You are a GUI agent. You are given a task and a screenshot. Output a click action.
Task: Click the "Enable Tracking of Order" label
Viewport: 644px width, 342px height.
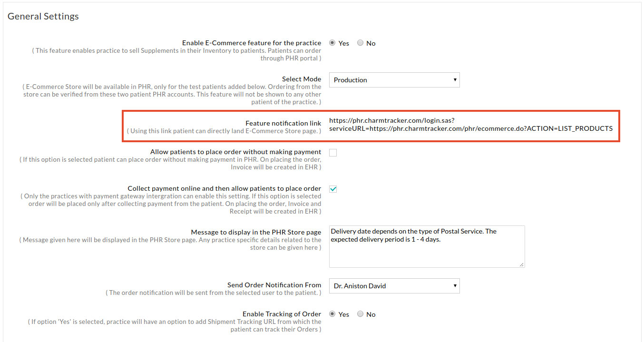click(282, 313)
